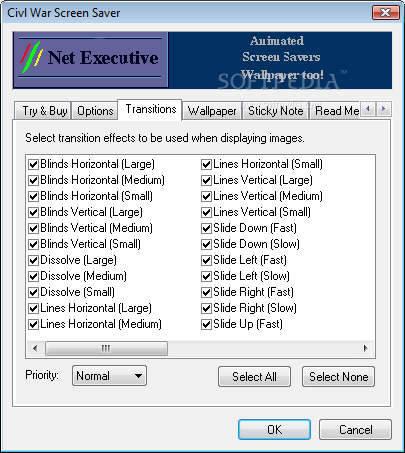The image size is (405, 453).
Task: Select the Transitions tab
Action: pyautogui.click(x=150, y=109)
